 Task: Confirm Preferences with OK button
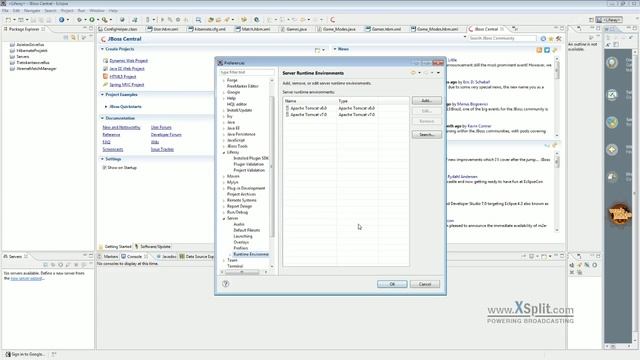point(392,284)
